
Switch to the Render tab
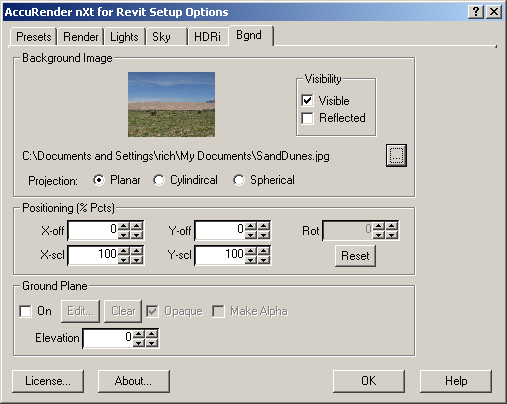(81, 37)
